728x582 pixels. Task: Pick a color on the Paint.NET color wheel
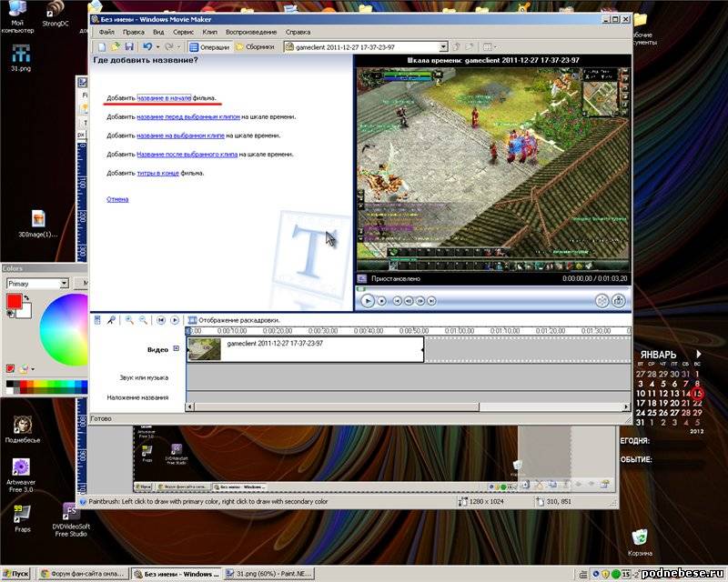(64, 329)
